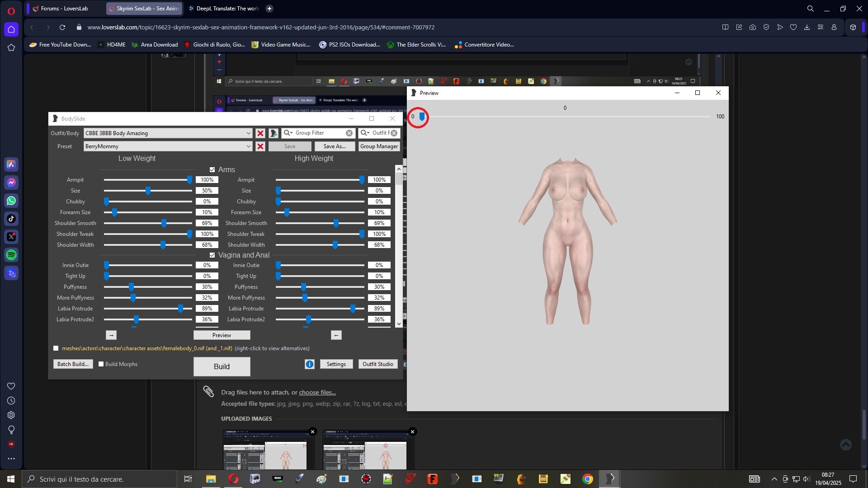Open Spotify from the sidebar
The image size is (868, 488).
point(11,255)
